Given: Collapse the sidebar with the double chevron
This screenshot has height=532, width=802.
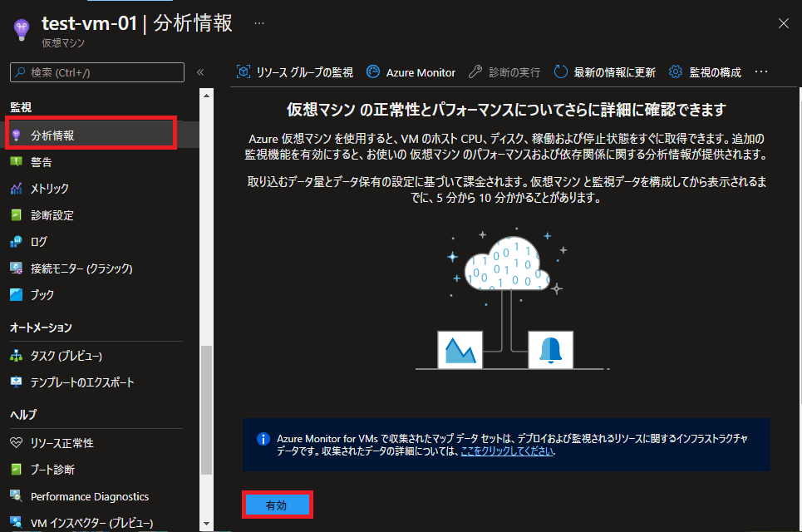Looking at the screenshot, I should (200, 72).
